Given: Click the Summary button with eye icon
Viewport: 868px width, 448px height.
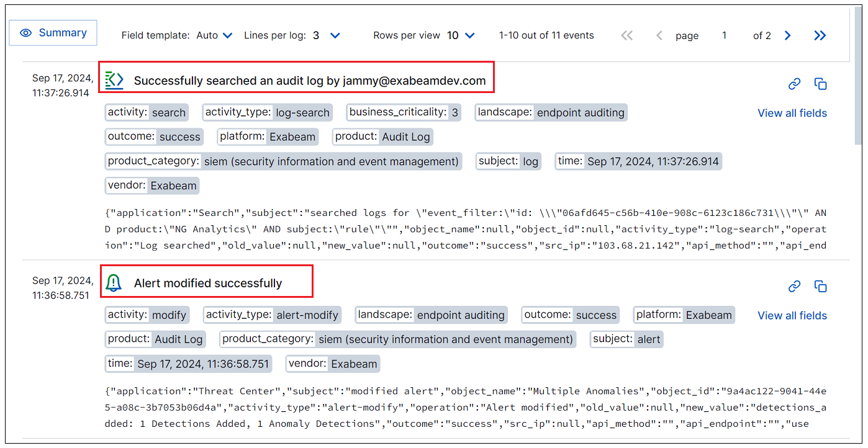Looking at the screenshot, I should pos(53,33).
